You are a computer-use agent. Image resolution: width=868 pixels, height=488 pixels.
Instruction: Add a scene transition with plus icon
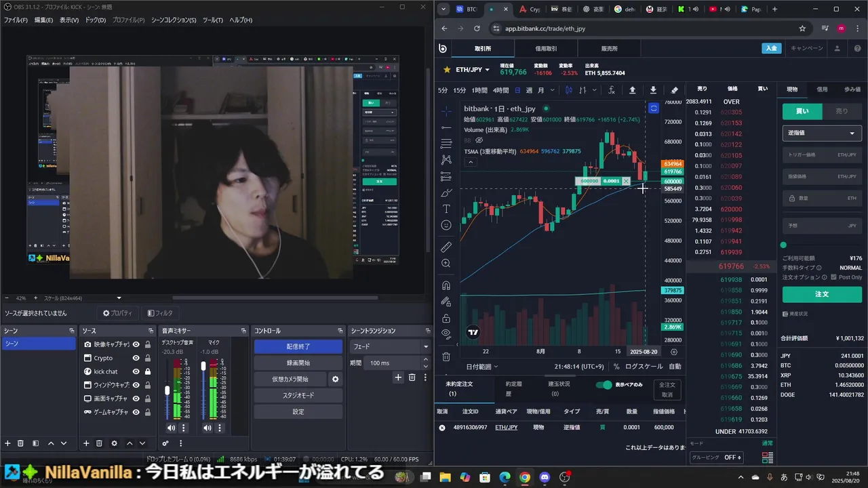point(398,378)
